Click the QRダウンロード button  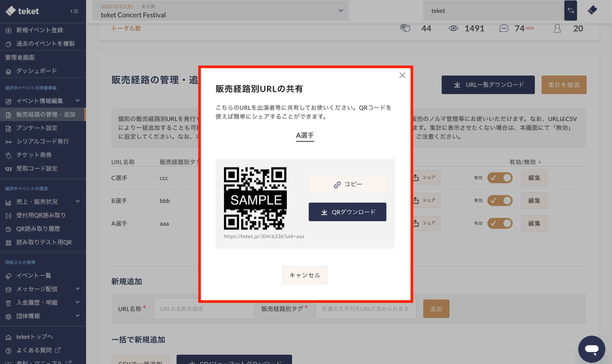347,212
